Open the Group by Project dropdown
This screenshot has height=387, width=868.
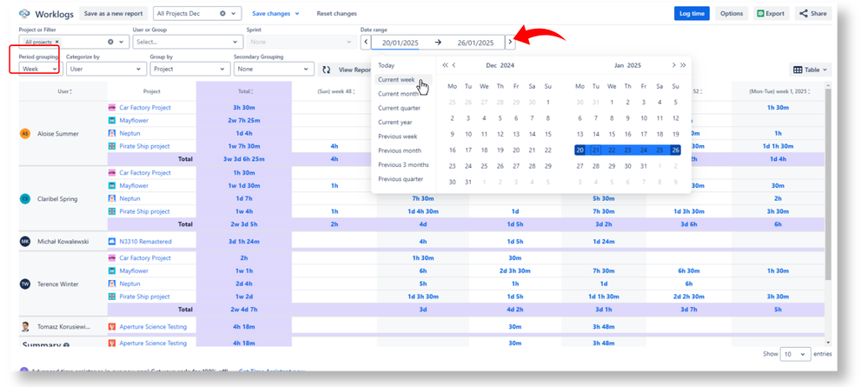click(x=190, y=70)
